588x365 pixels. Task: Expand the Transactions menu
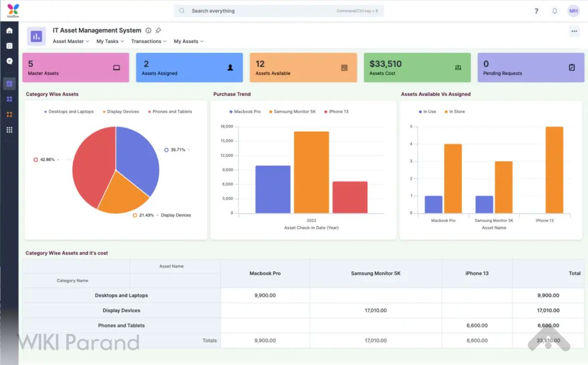[x=149, y=41]
